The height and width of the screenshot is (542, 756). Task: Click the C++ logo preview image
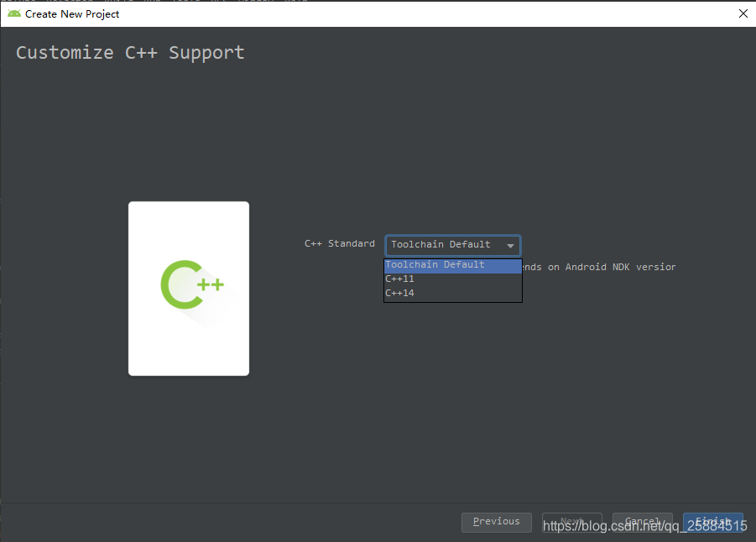189,289
